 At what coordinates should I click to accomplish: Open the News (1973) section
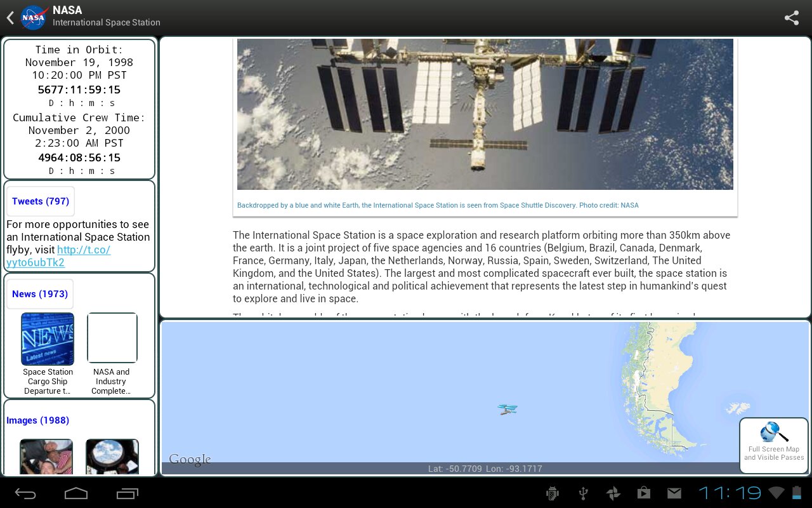[x=40, y=294]
